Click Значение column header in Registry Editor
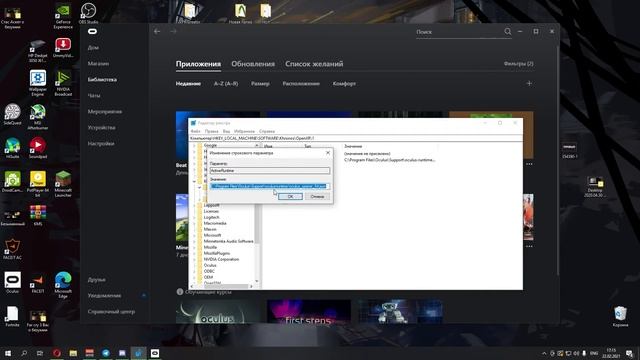 [353, 146]
